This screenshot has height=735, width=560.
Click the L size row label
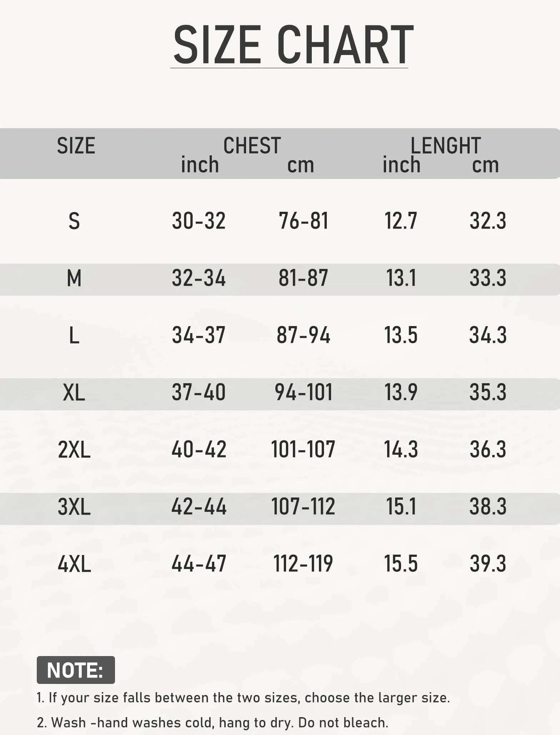[x=74, y=336]
